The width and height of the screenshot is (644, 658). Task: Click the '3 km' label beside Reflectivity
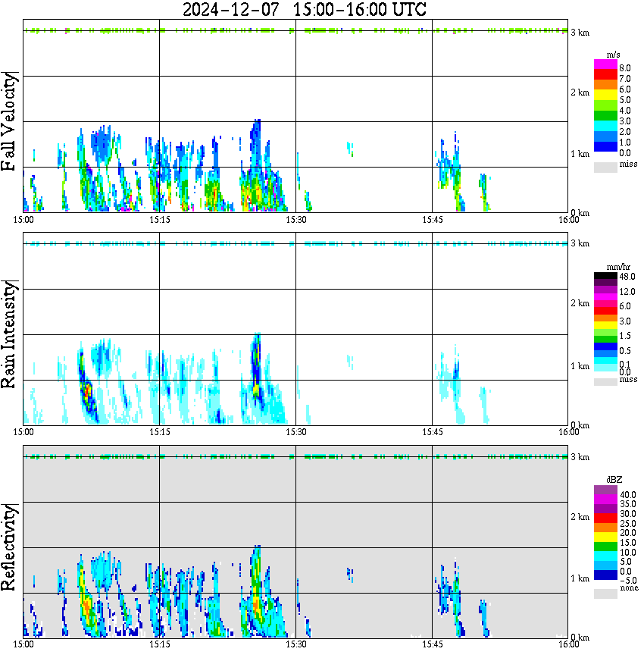[580, 457]
